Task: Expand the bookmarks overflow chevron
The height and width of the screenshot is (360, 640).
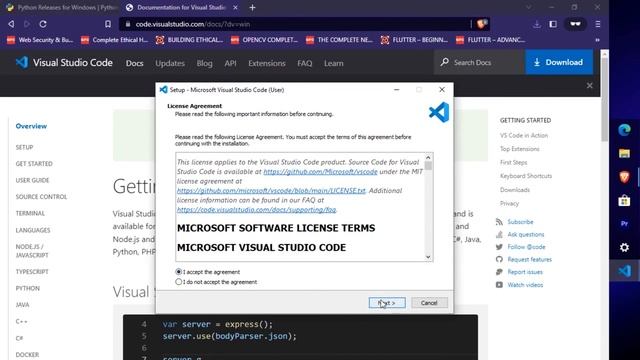Action: 597,40
